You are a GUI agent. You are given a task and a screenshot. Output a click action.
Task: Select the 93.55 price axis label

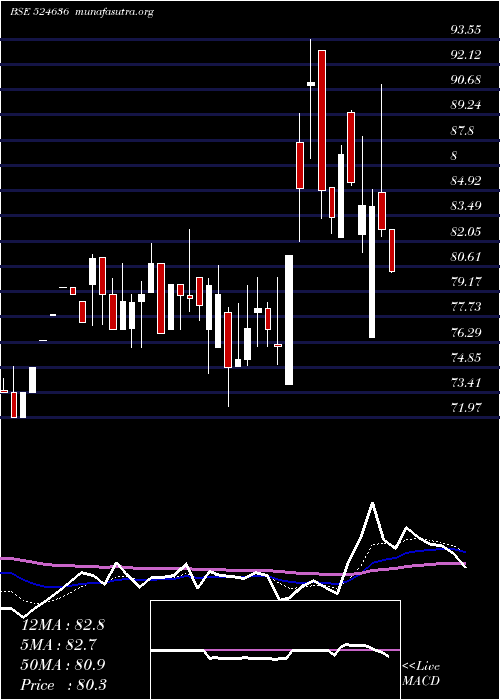pos(466,29)
